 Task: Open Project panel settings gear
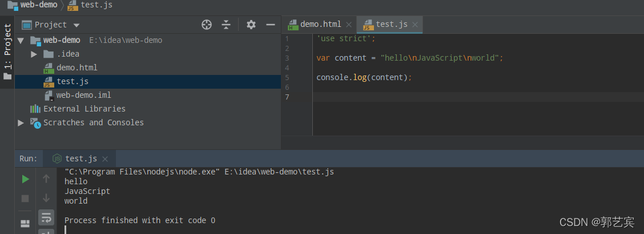251,25
